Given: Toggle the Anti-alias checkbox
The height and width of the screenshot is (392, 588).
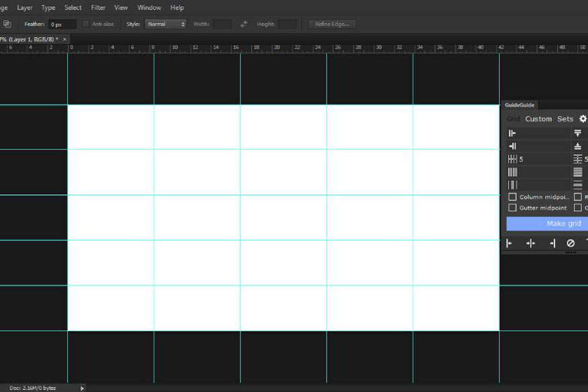Looking at the screenshot, I should [86, 24].
